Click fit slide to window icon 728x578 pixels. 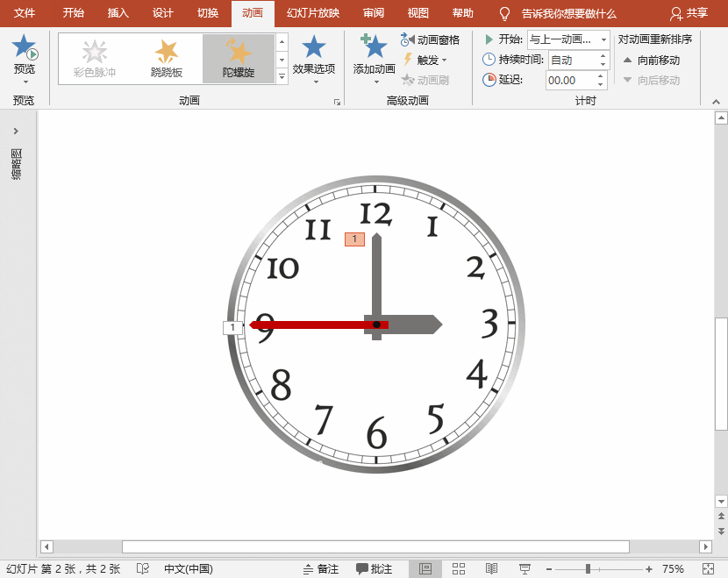[x=708, y=568]
